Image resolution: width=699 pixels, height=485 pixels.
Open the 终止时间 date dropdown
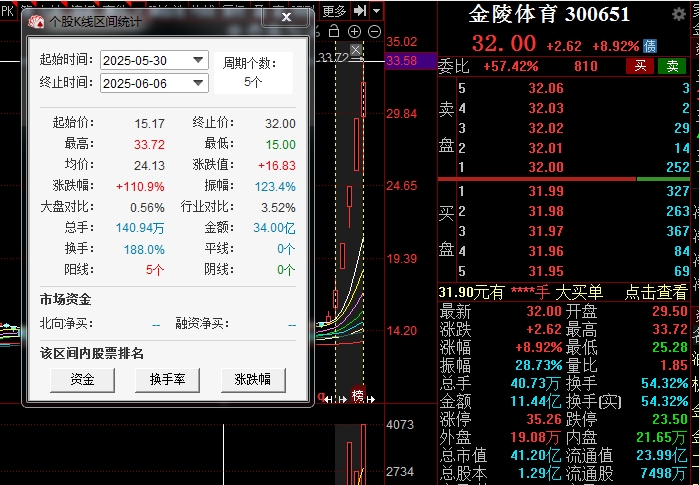pos(198,83)
